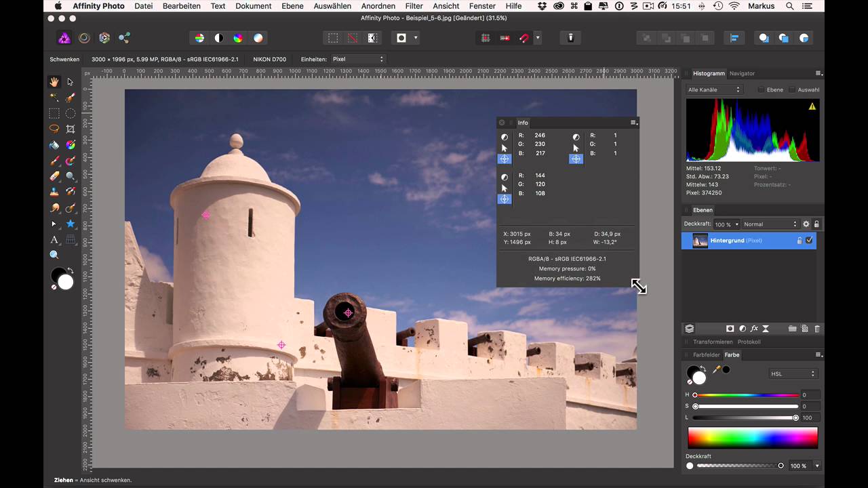This screenshot has width=868, height=488.
Task: Apply Auto White Balance from toolbar
Action: 258,38
